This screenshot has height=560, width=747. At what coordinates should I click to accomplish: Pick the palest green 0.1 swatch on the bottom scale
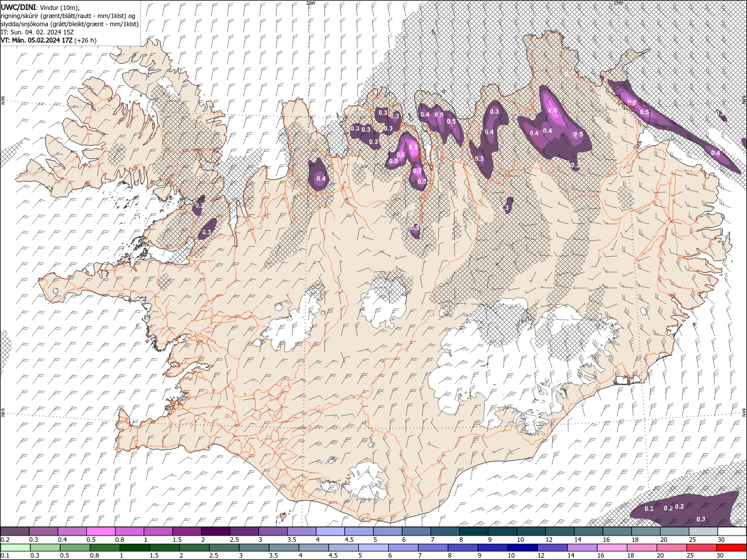(x=16, y=548)
